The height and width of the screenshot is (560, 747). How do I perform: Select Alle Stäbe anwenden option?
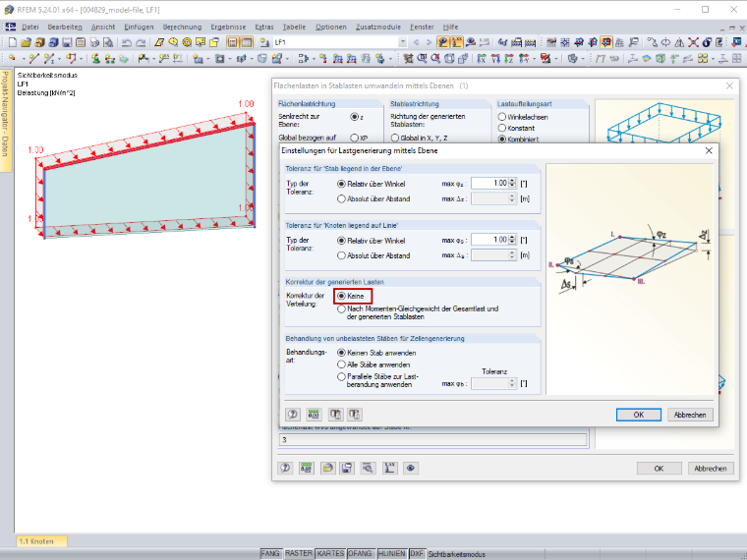point(341,364)
